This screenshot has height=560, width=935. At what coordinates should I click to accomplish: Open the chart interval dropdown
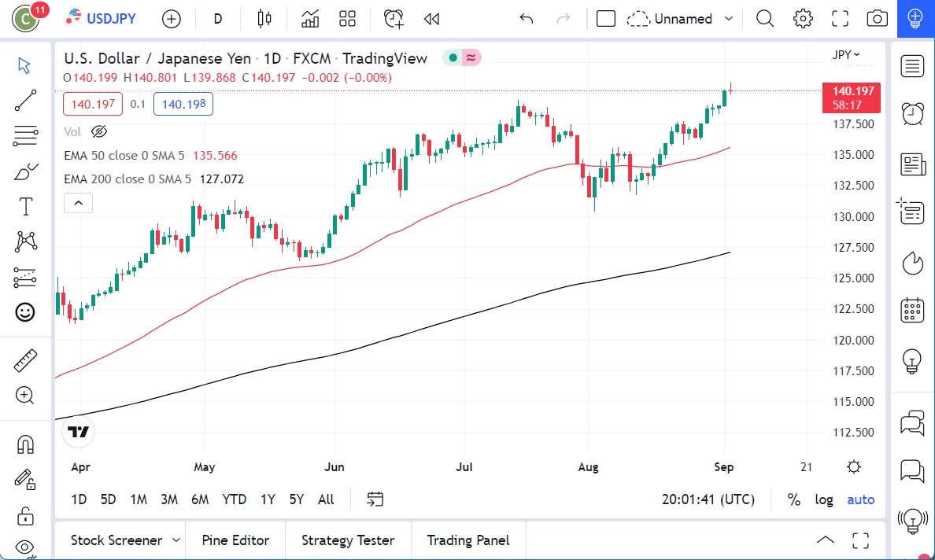pyautogui.click(x=217, y=18)
